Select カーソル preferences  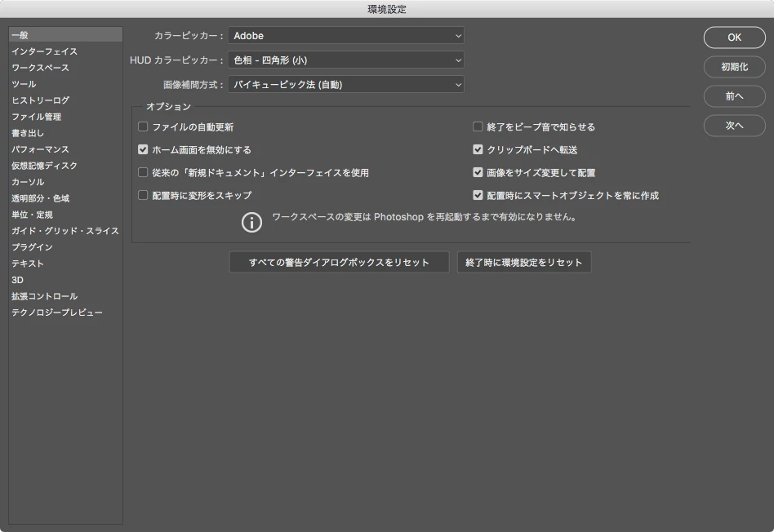click(x=65, y=182)
